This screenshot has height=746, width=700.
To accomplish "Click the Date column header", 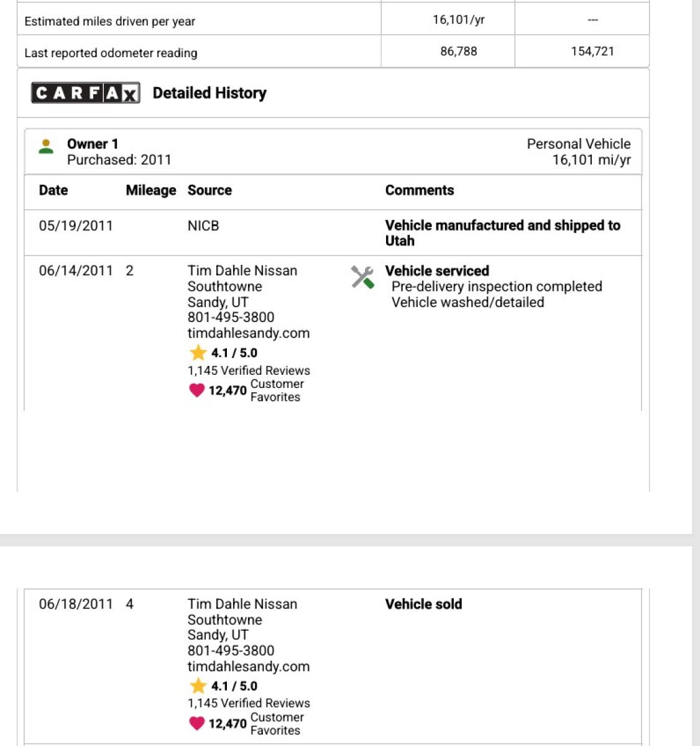I will point(53,190).
